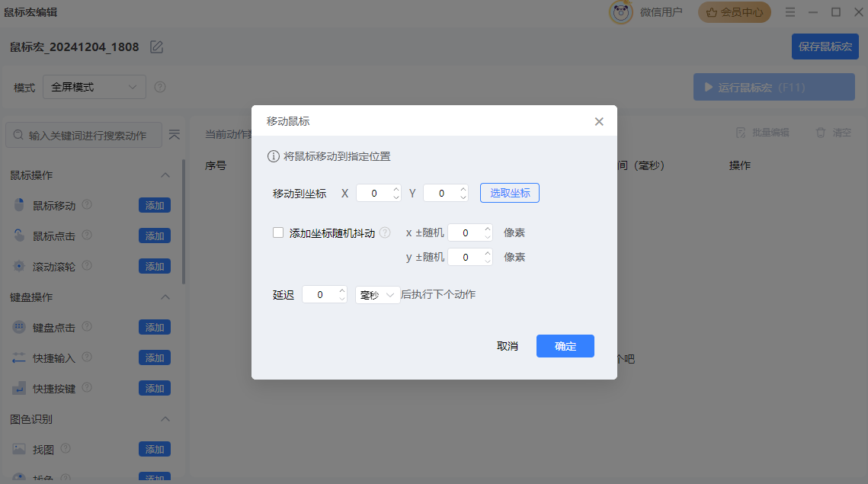Image resolution: width=868 pixels, height=484 pixels.
Task: Click the 快捷输入 icon
Action: pos(19,357)
